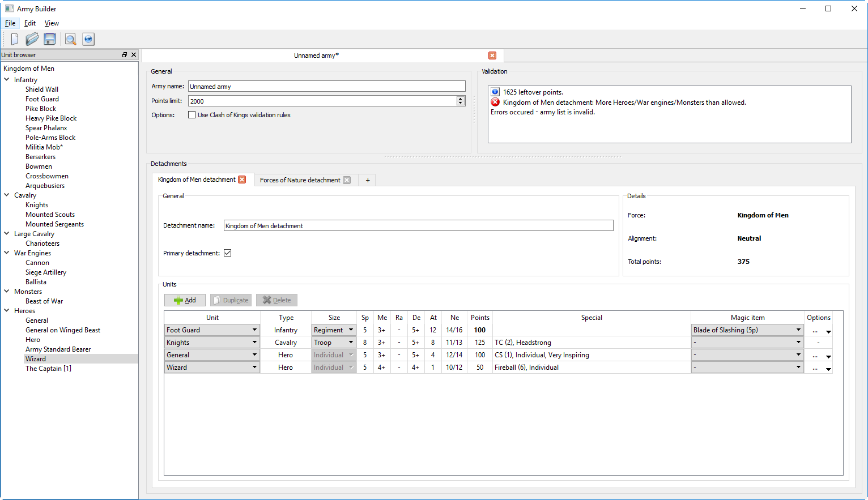
Task: Click the Points column header
Action: pos(480,318)
